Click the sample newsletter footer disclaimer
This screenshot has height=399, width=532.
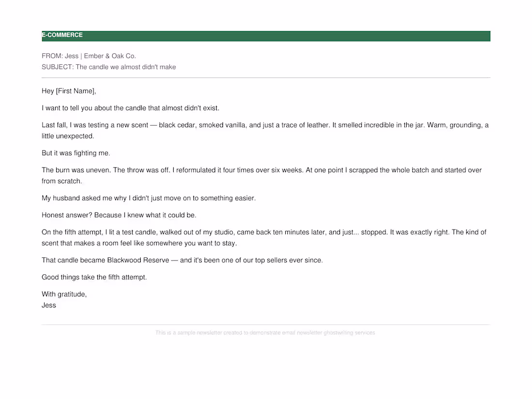pos(266,333)
